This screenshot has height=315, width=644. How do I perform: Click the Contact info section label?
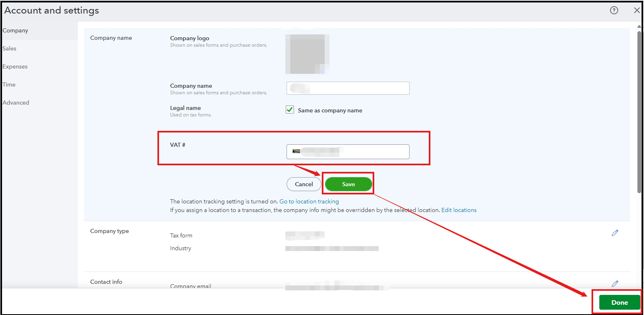[106, 282]
